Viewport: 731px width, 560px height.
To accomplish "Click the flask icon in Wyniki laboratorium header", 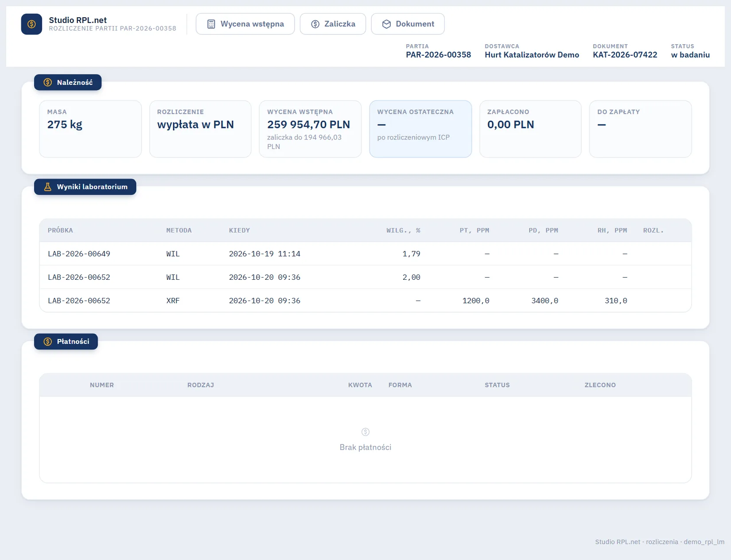I will (x=48, y=187).
